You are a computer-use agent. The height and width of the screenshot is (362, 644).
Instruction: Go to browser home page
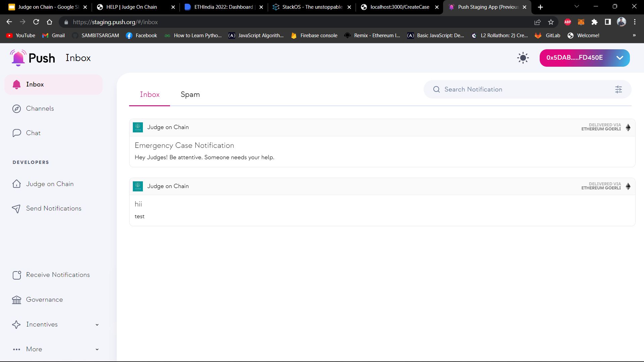[x=49, y=22]
